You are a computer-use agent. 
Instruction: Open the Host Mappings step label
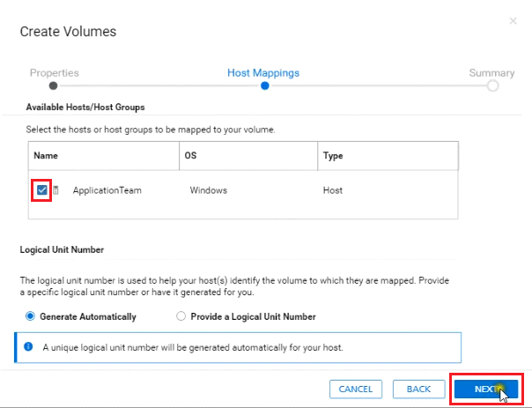[263, 73]
